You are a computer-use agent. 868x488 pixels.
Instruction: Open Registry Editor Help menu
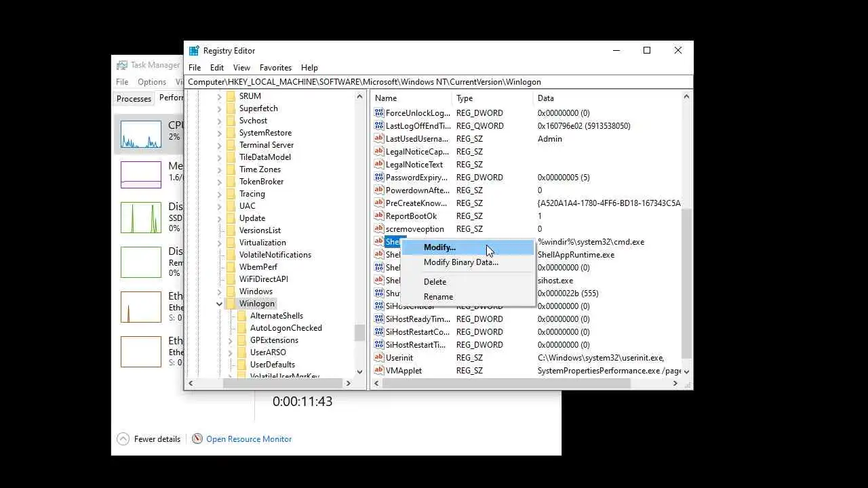coord(309,68)
